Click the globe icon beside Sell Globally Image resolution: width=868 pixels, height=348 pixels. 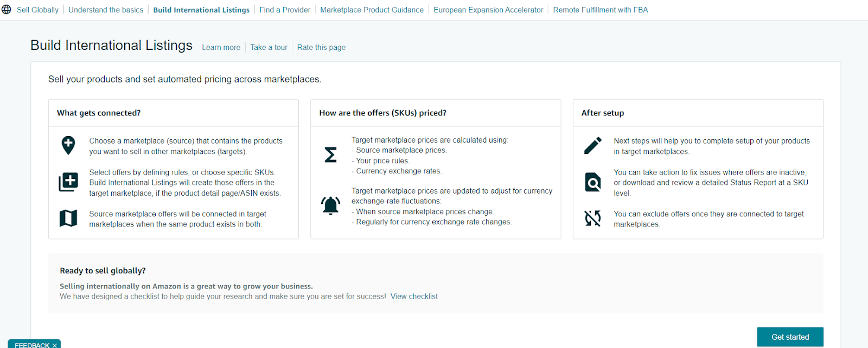(7, 10)
